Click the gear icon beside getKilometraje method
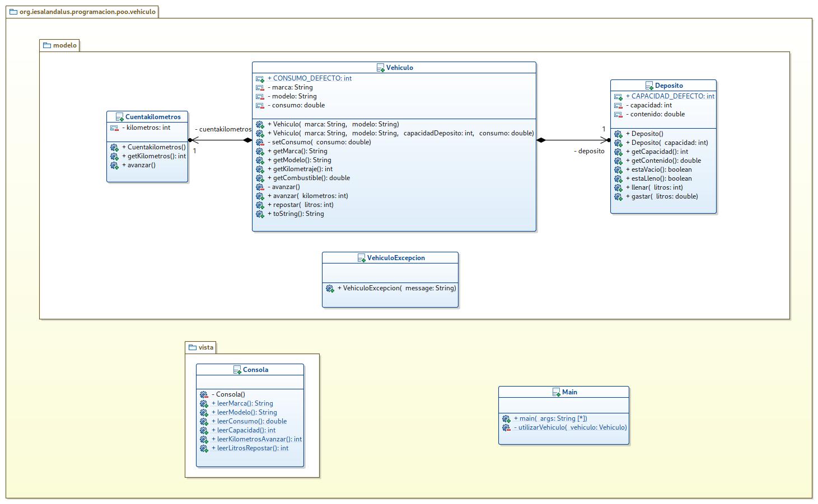This screenshot has width=818, height=504. click(x=260, y=169)
